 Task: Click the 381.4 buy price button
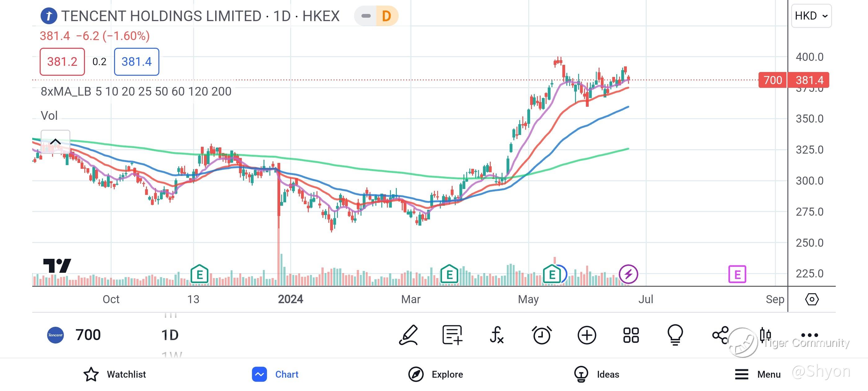tap(136, 62)
